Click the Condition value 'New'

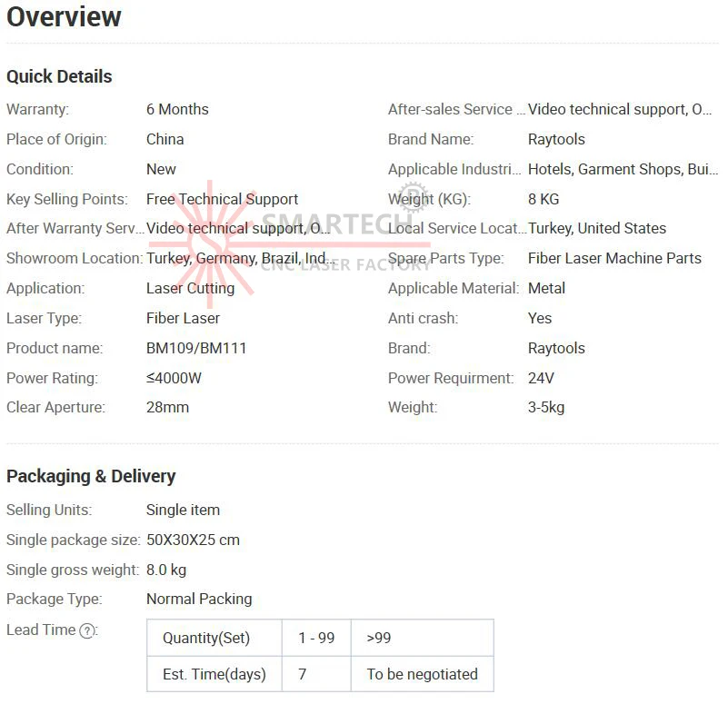(161, 169)
